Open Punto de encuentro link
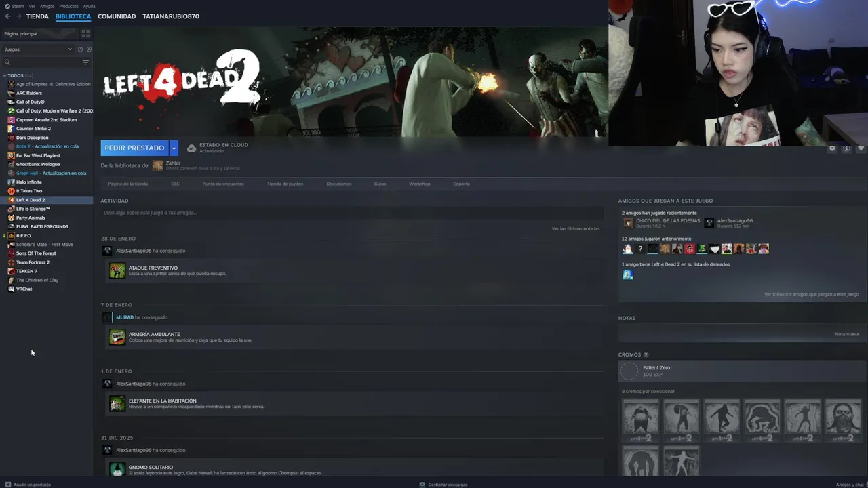The height and width of the screenshot is (488, 868). point(223,184)
